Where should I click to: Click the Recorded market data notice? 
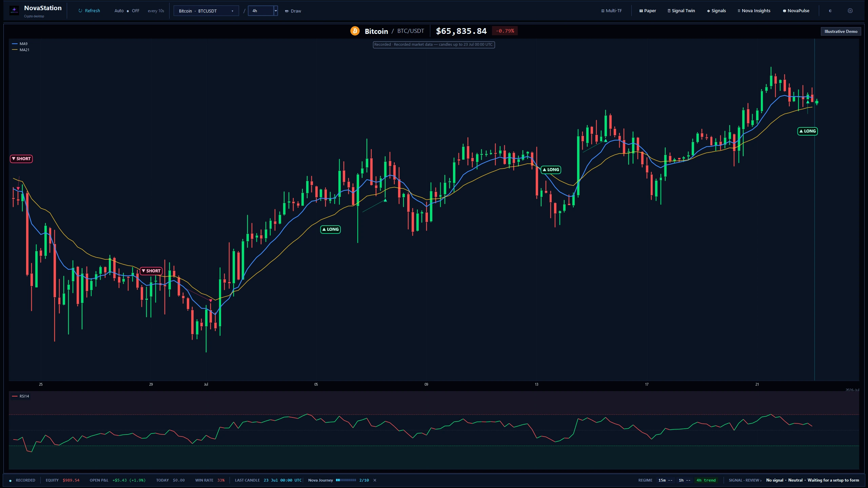[x=434, y=44]
